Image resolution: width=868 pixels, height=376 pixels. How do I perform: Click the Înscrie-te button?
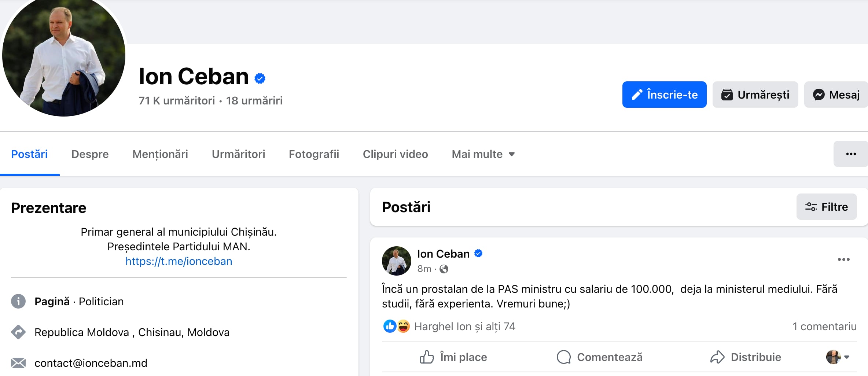click(x=664, y=95)
